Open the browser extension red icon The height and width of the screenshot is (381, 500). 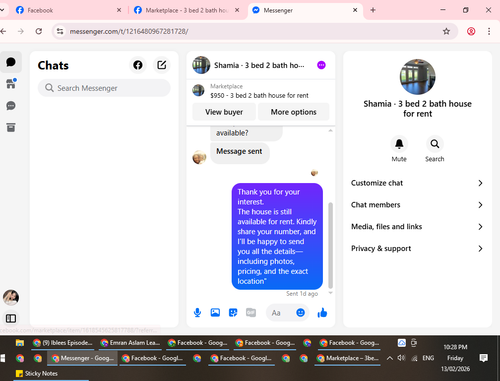[471, 31]
